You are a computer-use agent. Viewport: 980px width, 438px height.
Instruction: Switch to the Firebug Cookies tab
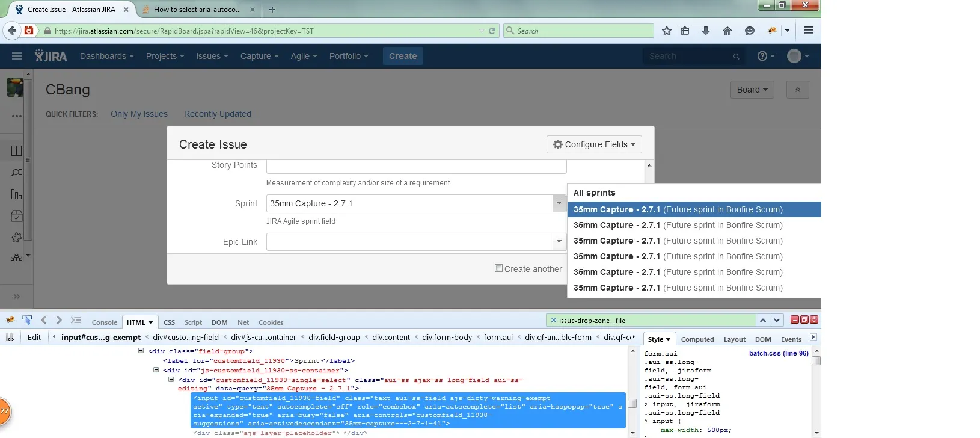coord(271,322)
